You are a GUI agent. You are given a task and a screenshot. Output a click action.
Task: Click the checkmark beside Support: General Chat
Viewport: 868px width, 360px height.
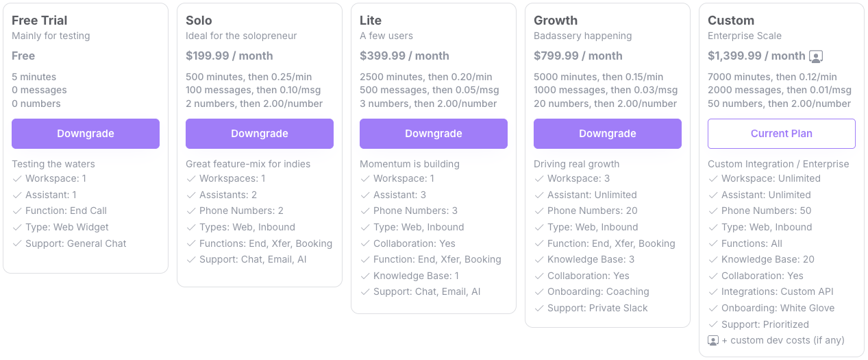[17, 243]
